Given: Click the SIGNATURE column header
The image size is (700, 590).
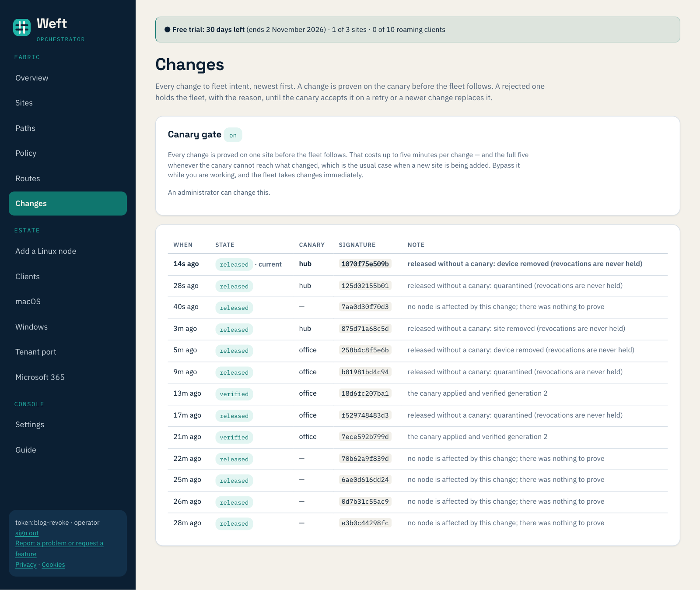Looking at the screenshot, I should pyautogui.click(x=357, y=245).
